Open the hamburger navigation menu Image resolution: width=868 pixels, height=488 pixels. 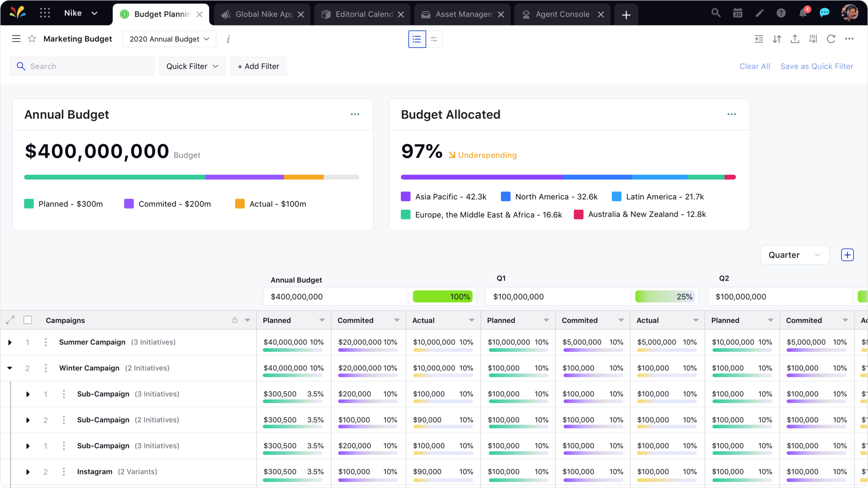[x=16, y=39]
